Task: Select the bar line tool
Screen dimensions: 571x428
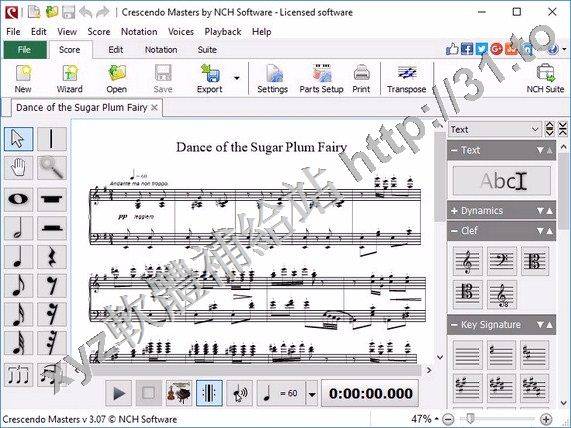Action: [x=52, y=139]
